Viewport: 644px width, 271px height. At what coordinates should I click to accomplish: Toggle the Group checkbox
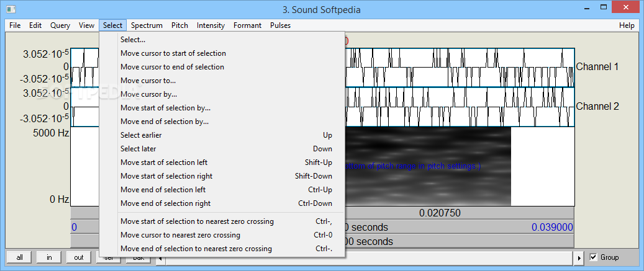pyautogui.click(x=593, y=257)
